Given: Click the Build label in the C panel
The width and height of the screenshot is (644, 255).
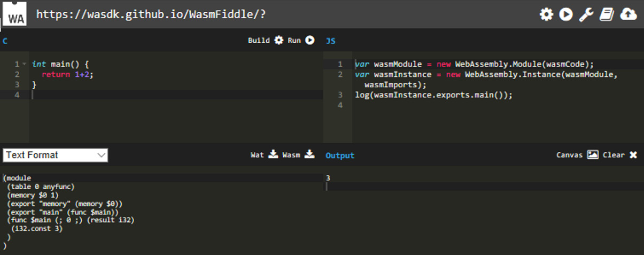Looking at the screenshot, I should pos(259,40).
